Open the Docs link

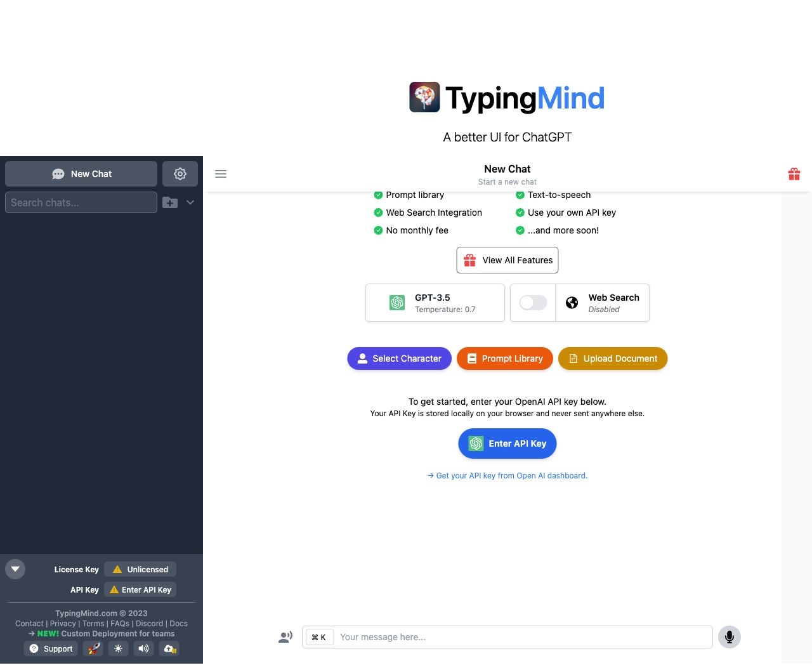coord(178,624)
